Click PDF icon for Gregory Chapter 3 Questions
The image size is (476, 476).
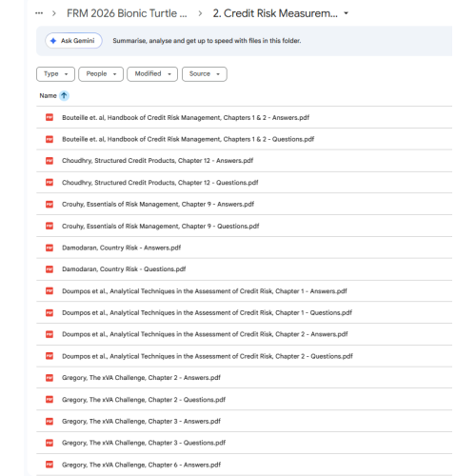pos(50,443)
